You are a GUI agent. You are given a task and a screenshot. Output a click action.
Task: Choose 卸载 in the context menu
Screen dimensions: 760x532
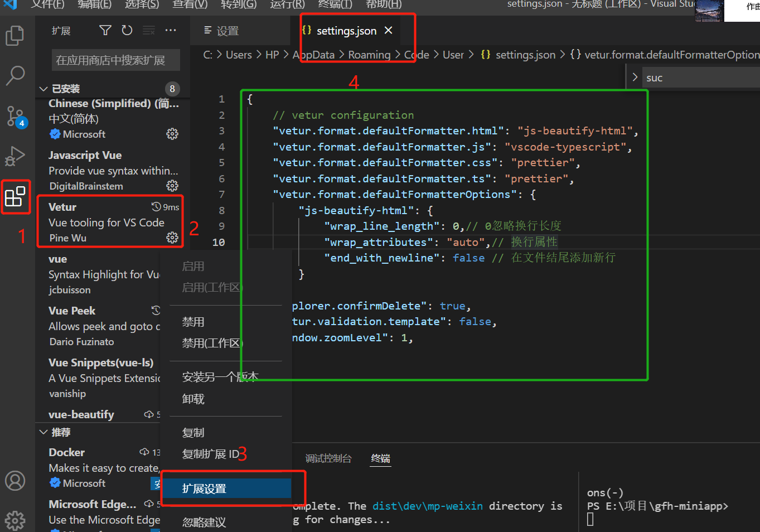(x=226, y=399)
